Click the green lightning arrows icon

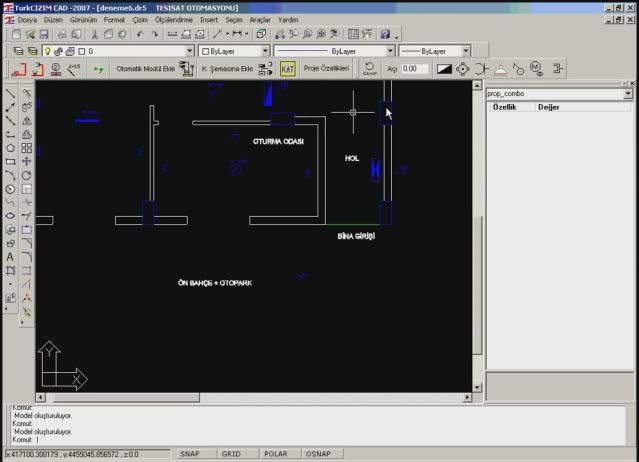point(98,69)
